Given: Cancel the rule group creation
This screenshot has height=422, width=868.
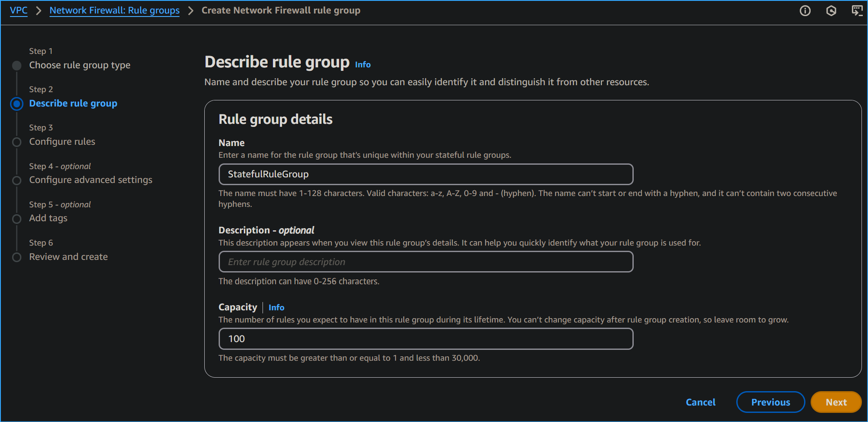Looking at the screenshot, I should coord(700,402).
